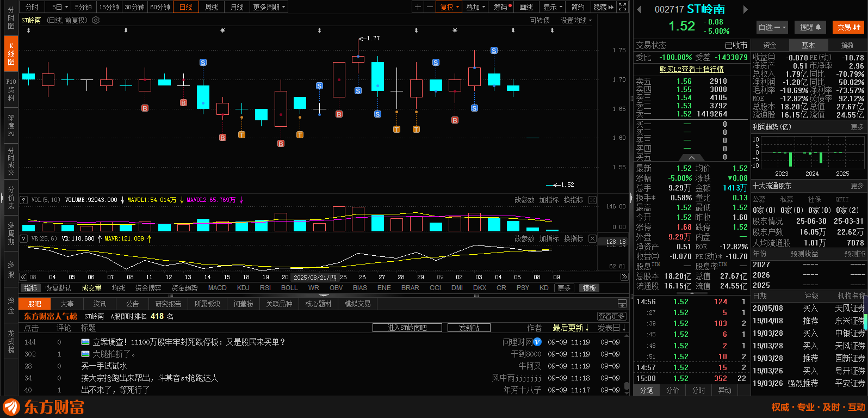This screenshot has width=868, height=418.
Task: Open 叠加 overlay dropdown
Action: click(476, 7)
